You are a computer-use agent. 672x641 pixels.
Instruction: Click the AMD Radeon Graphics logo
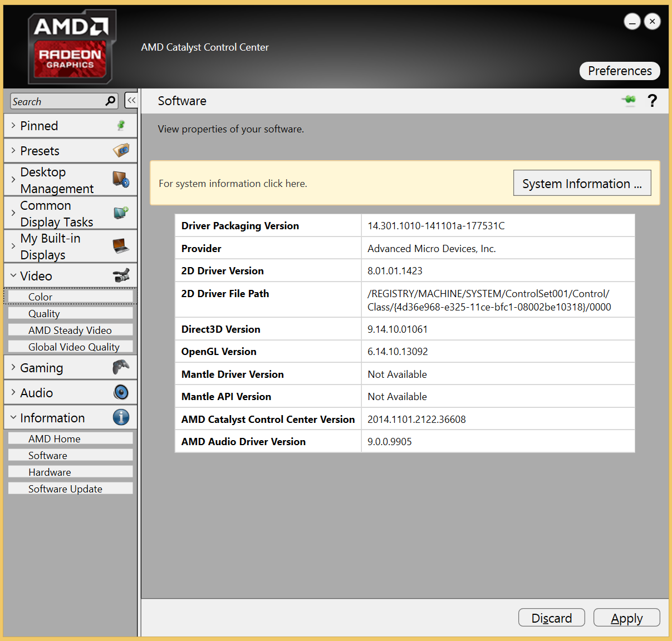tap(72, 47)
